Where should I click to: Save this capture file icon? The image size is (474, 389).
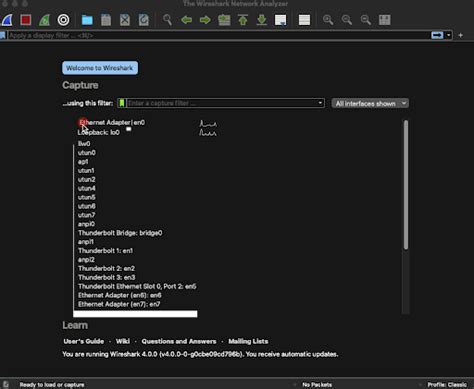click(106, 20)
